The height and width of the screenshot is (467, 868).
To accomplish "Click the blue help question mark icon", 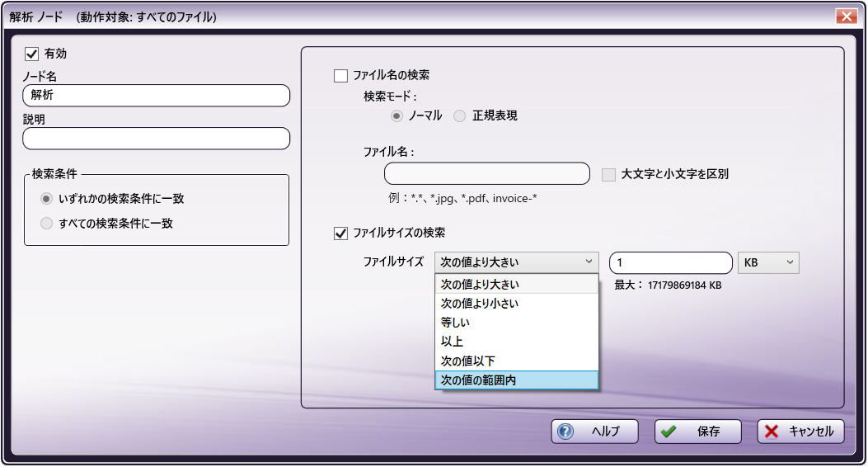I will (x=565, y=432).
